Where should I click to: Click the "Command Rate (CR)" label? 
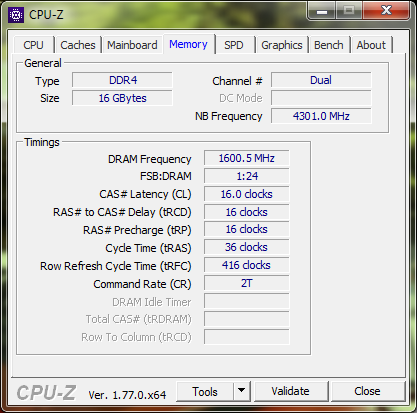142,284
